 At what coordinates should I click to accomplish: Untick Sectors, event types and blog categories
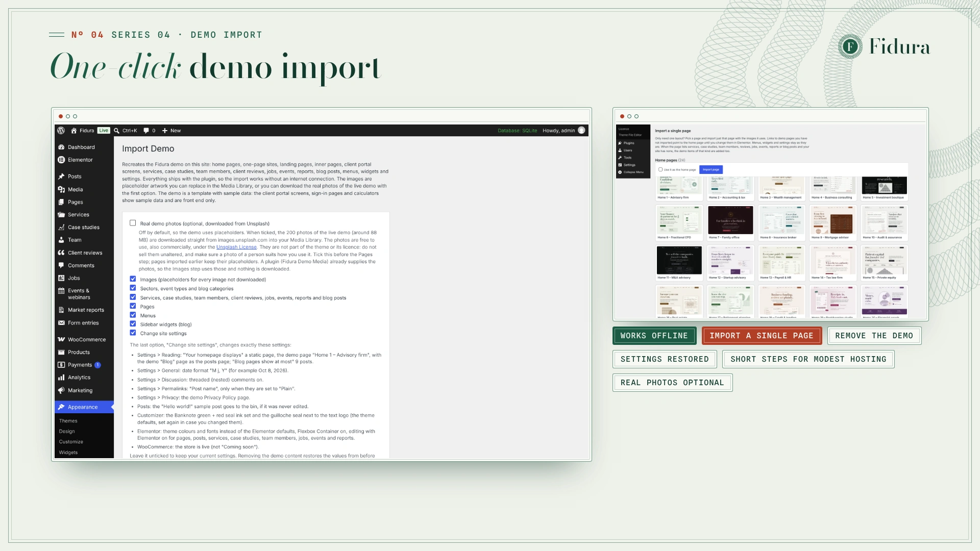(133, 288)
